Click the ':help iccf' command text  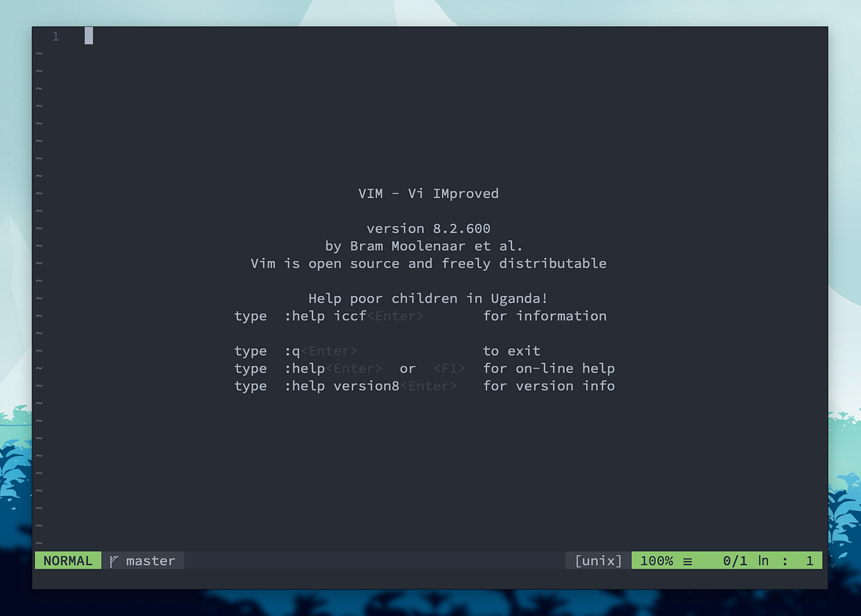pos(325,316)
